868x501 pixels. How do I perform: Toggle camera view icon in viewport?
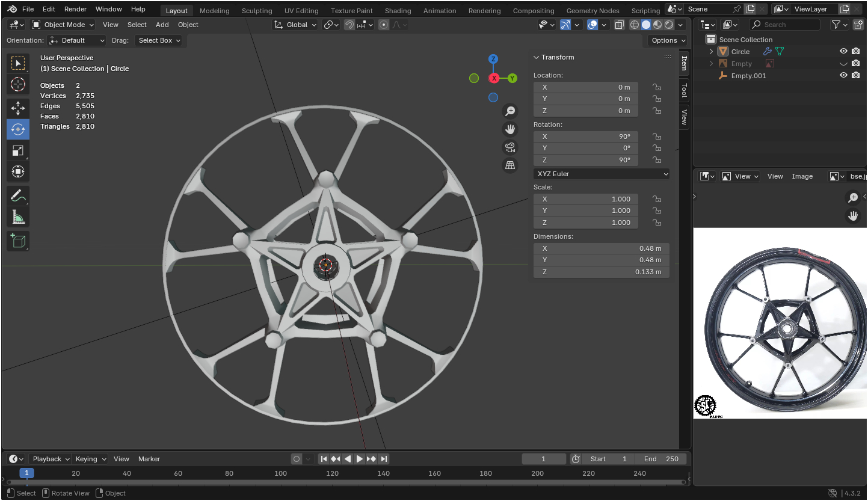point(510,147)
